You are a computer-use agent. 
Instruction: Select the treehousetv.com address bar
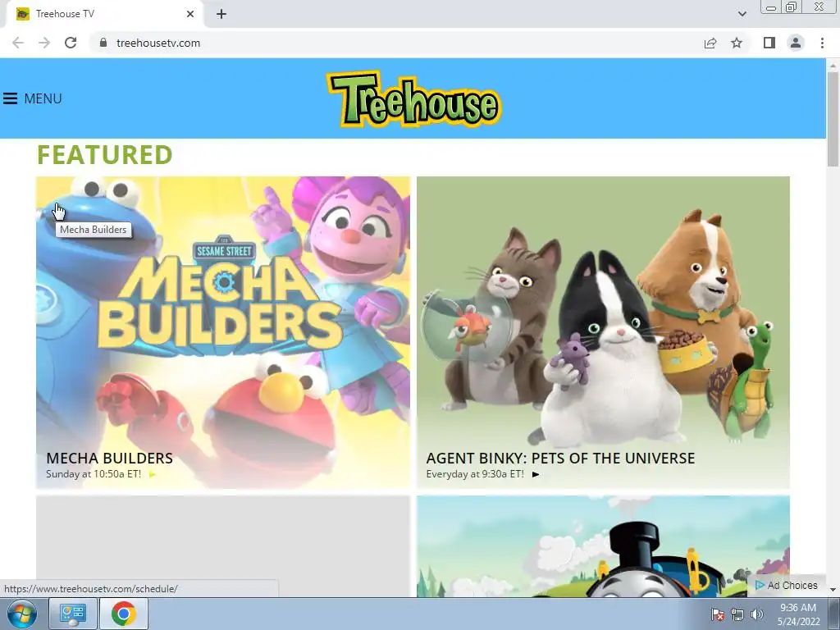[158, 43]
